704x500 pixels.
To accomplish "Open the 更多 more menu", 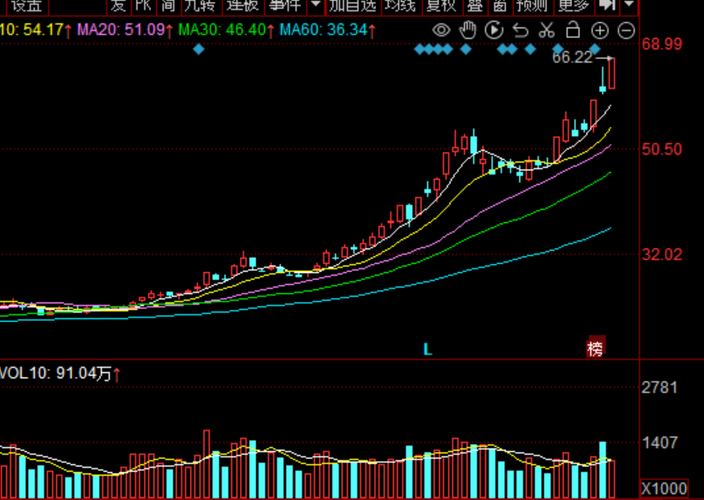I will pyautogui.click(x=574, y=6).
